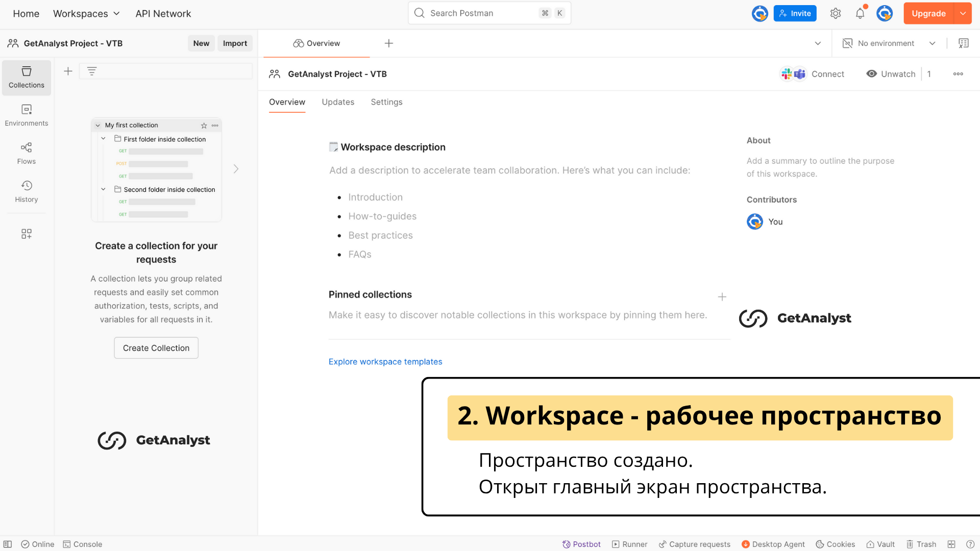The height and width of the screenshot is (551, 980).
Task: Focus the Search Postman field
Action: click(x=489, y=13)
